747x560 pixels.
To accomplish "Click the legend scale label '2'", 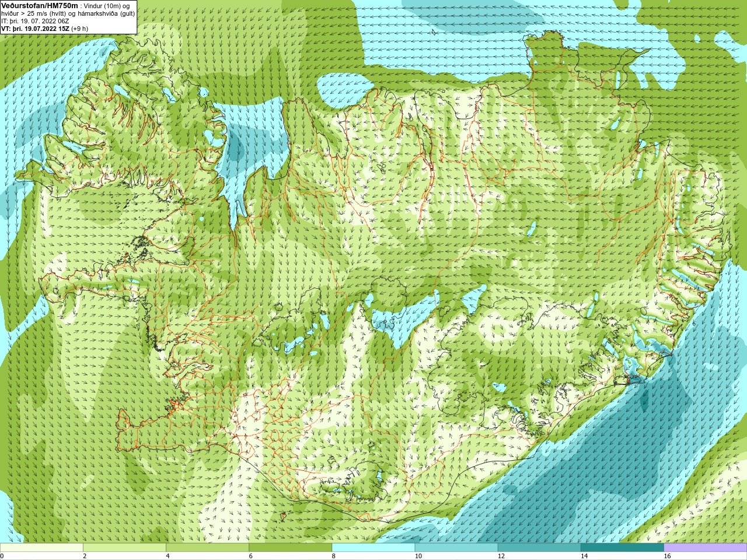I will [85, 556].
